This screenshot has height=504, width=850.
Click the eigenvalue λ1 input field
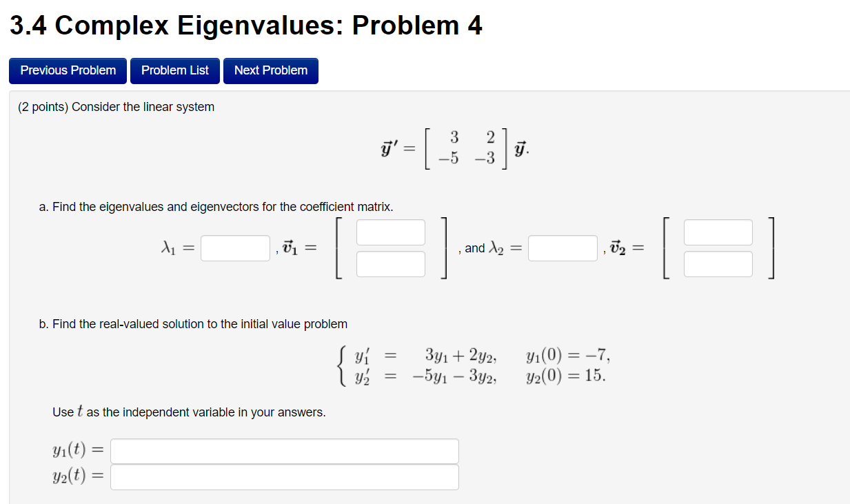(234, 248)
